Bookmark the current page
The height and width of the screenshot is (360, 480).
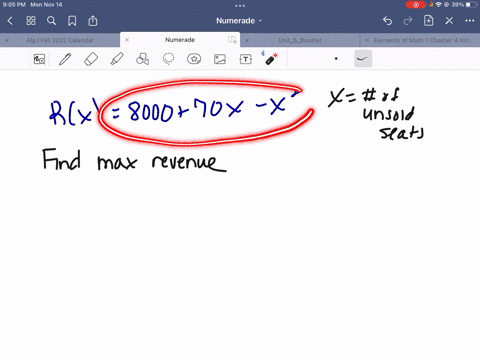click(x=72, y=21)
